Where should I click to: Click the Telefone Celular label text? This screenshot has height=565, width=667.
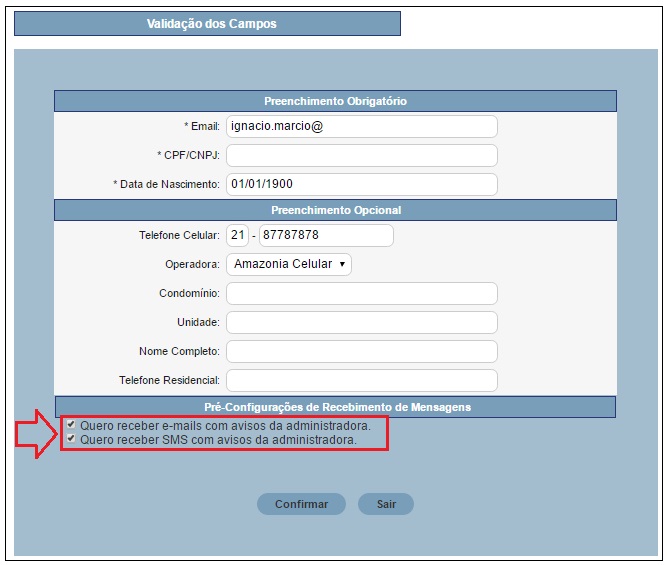(x=178, y=236)
